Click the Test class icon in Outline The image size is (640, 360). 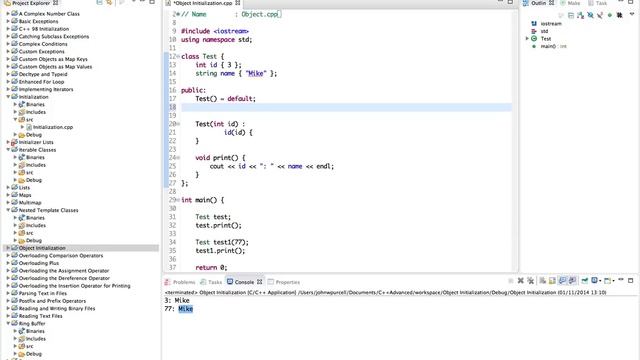click(x=534, y=38)
